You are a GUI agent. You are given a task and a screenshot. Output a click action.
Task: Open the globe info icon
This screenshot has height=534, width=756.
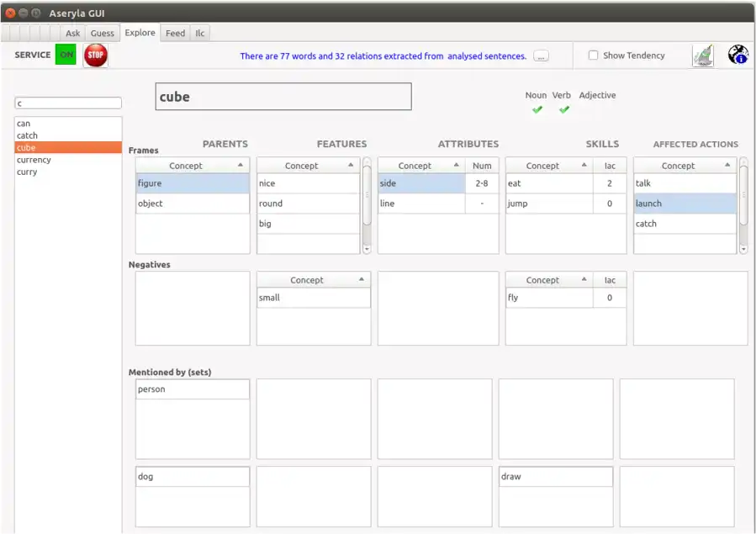[737, 55]
